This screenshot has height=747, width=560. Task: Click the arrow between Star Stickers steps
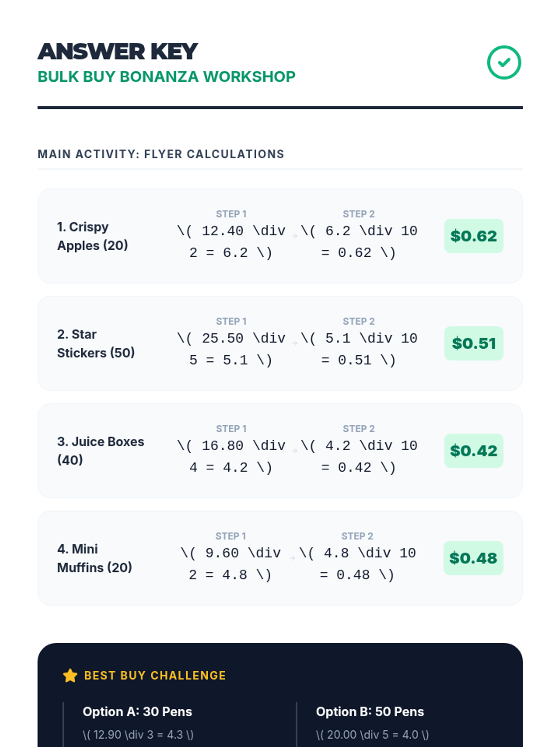click(295, 344)
